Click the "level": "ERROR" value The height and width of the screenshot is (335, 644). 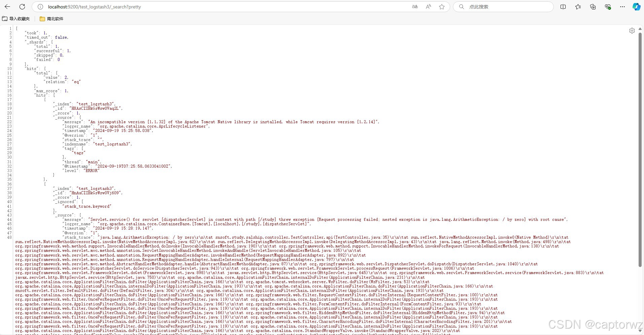click(92, 171)
